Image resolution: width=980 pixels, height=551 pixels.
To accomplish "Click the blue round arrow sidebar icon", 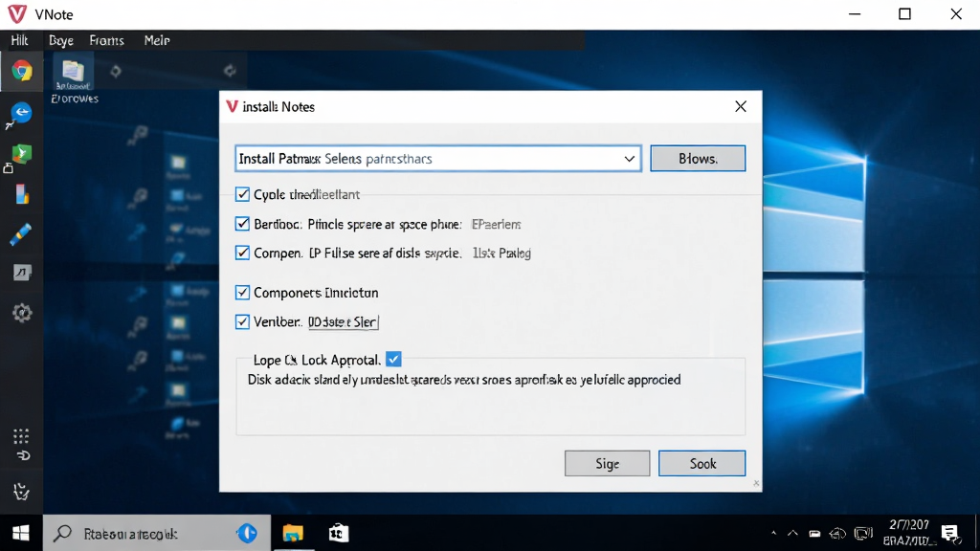I will click(21, 113).
